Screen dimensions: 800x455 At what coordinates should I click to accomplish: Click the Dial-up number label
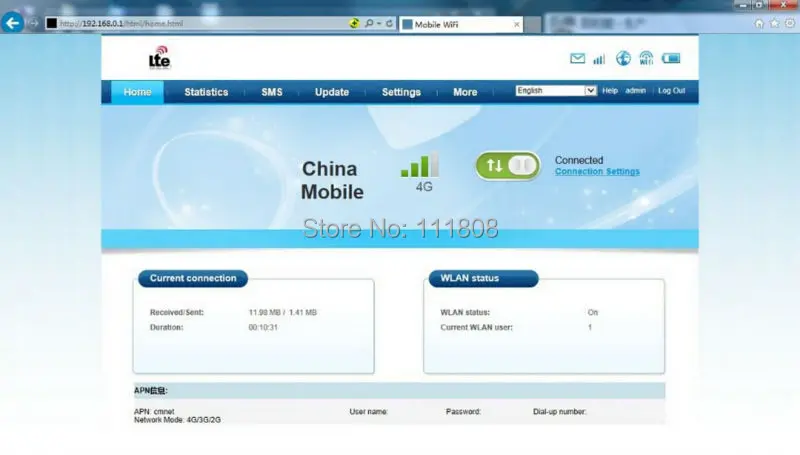(x=560, y=412)
